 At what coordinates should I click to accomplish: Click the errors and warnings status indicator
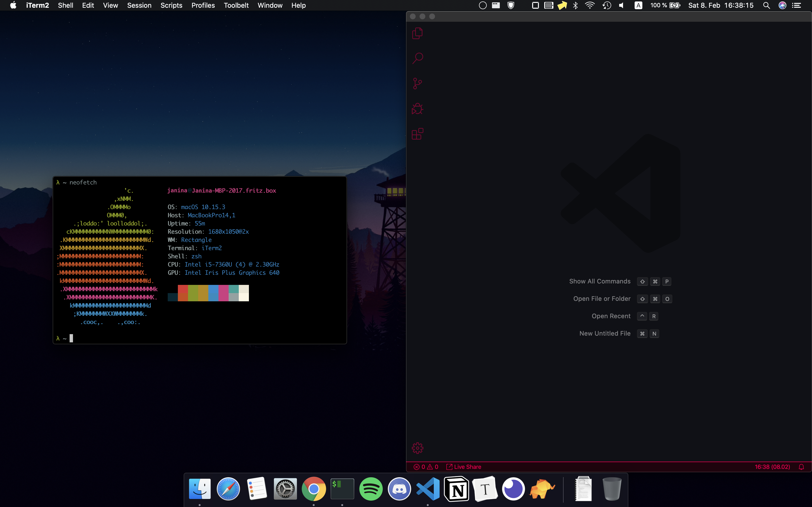[426, 467]
